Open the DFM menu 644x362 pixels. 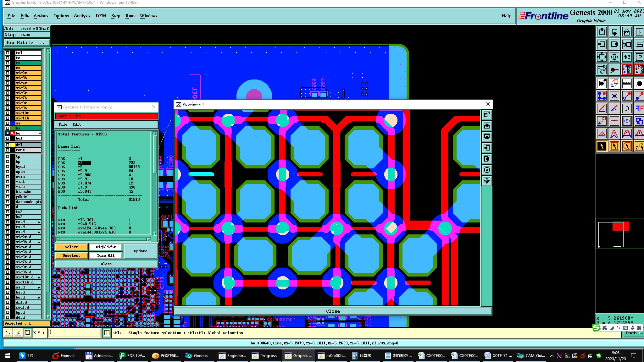[x=101, y=16]
